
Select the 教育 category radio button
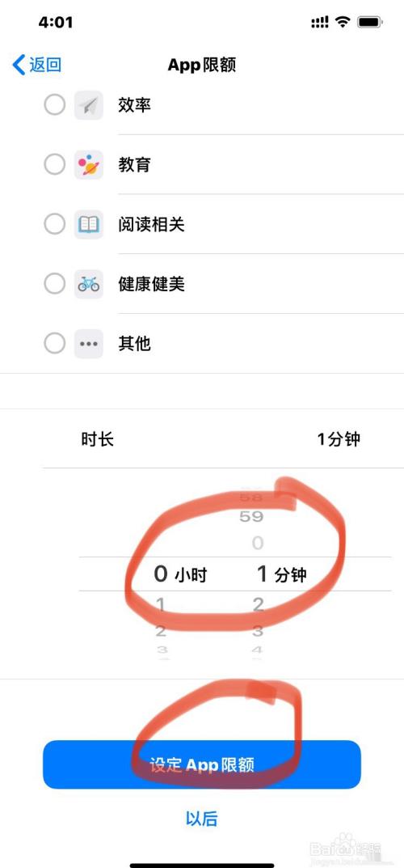point(55,164)
